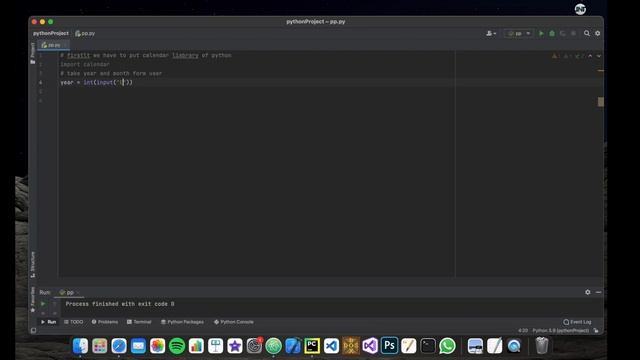Image resolution: width=640 pixels, height=360 pixels.
Task: Open the user account icon menu
Action: [x=491, y=33]
